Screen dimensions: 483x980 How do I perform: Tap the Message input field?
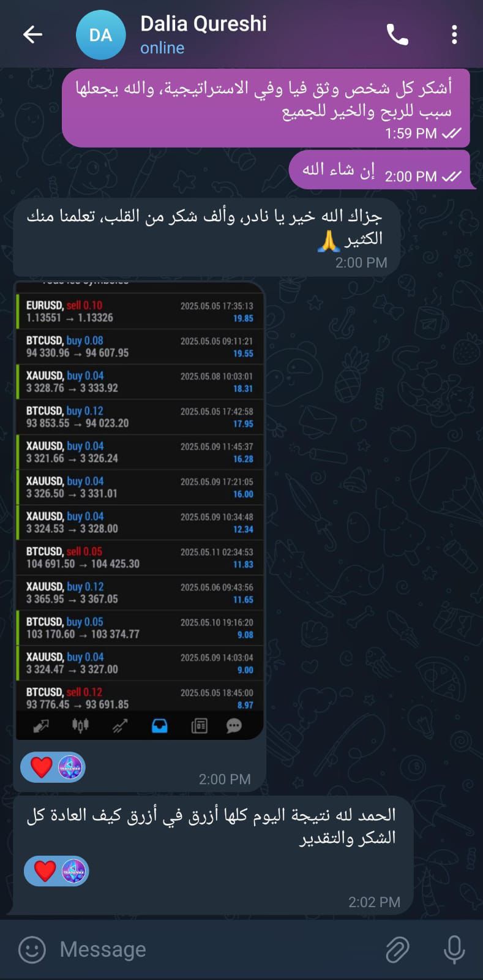[214, 949]
